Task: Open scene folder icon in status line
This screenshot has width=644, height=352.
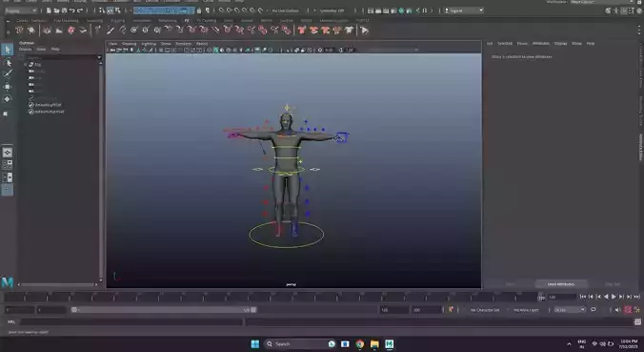Action: [x=56, y=10]
